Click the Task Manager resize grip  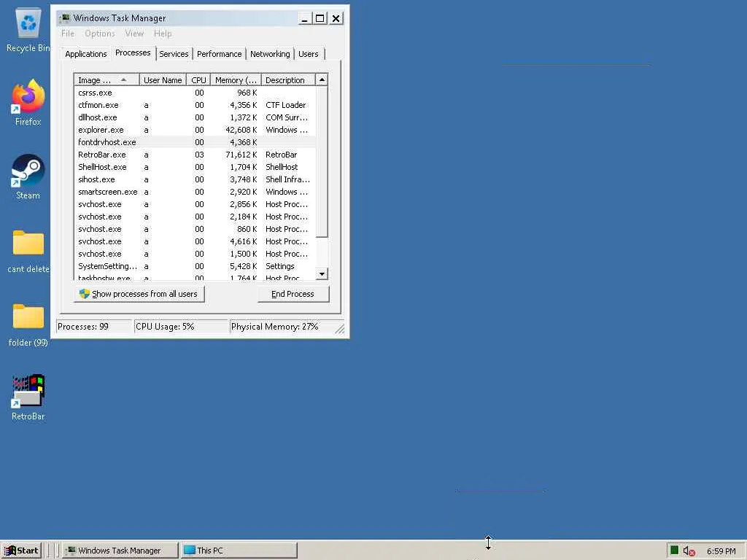click(x=340, y=329)
